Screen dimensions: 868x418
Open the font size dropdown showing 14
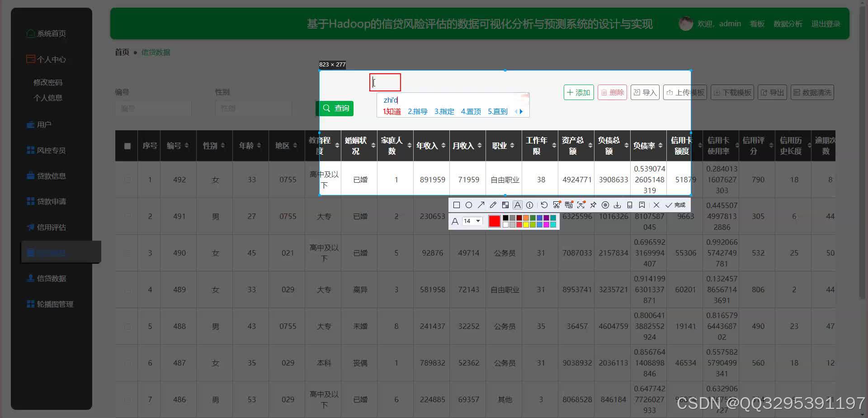[x=472, y=221]
